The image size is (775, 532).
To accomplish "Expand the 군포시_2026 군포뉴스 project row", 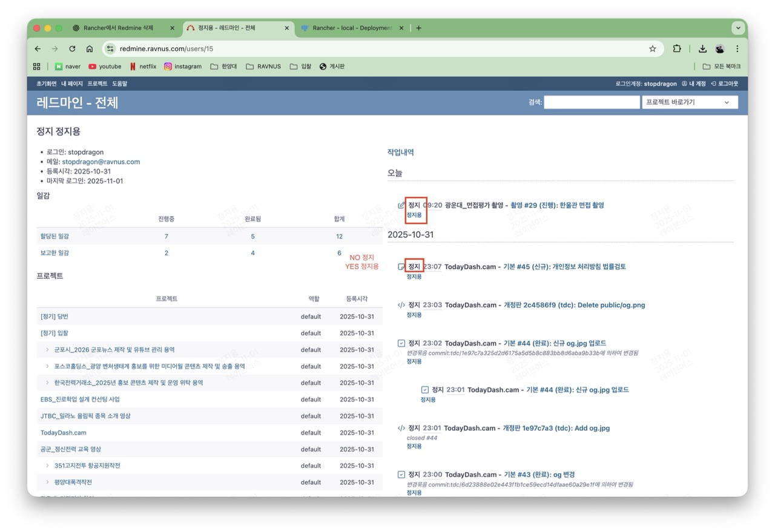I will click(x=48, y=350).
